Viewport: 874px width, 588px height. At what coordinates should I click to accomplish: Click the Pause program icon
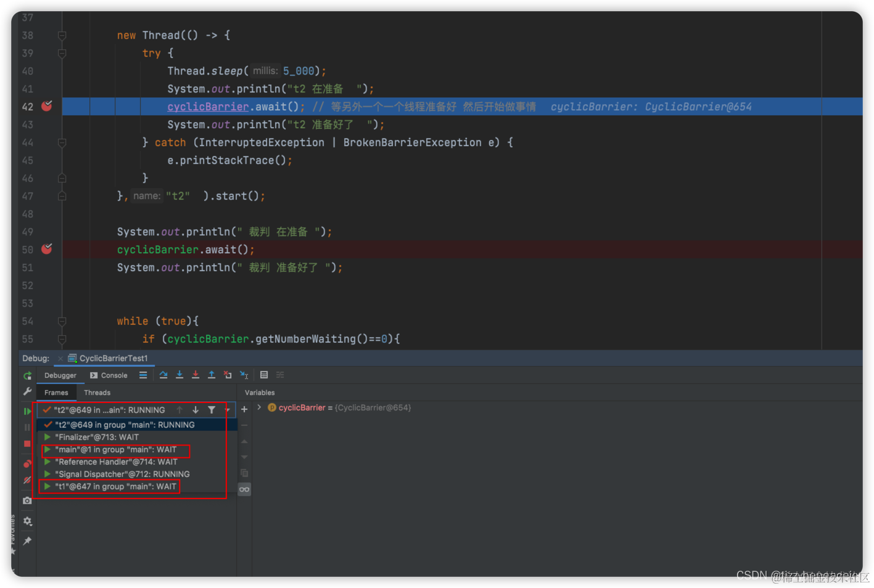coord(27,427)
